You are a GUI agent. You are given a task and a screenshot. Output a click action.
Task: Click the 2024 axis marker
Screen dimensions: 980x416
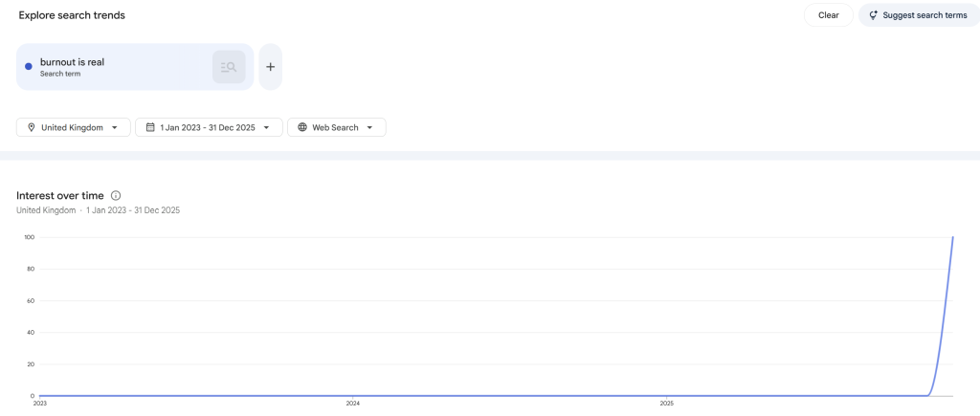click(x=353, y=404)
